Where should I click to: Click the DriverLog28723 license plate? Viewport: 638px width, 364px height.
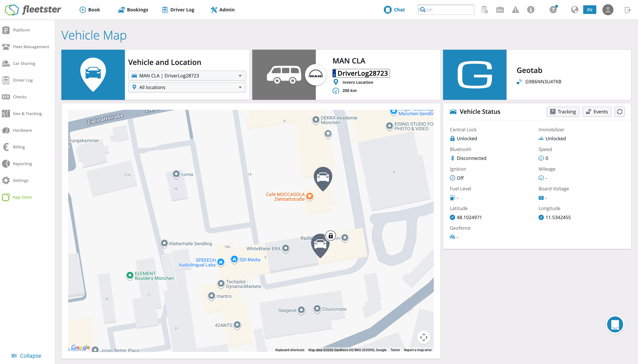coord(361,73)
